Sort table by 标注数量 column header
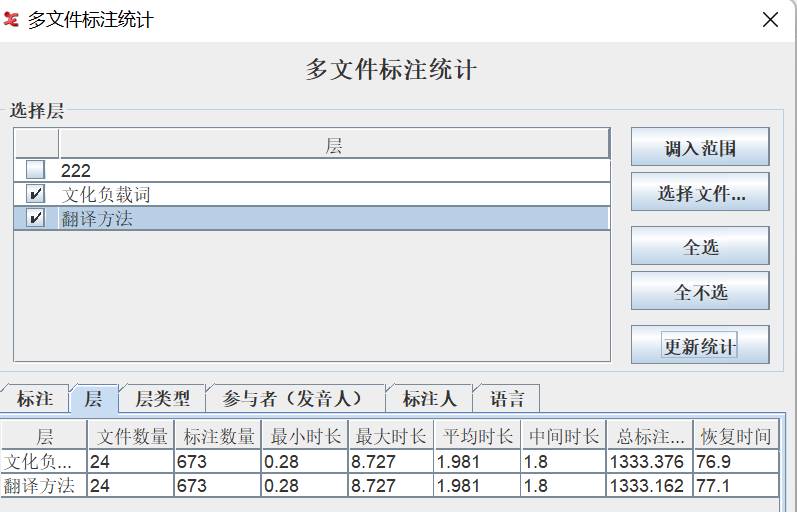Viewport: 797px width, 512px height. [x=216, y=437]
